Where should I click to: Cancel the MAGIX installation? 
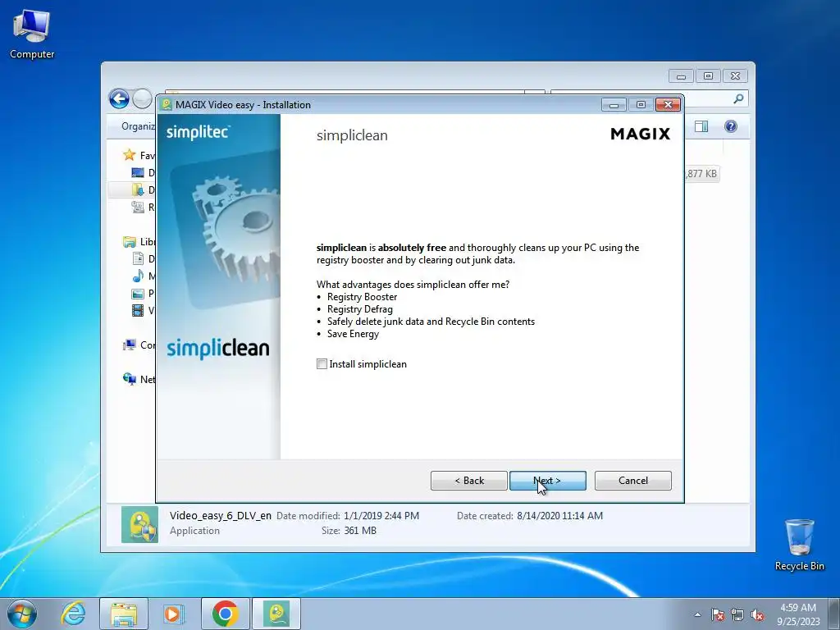pyautogui.click(x=632, y=481)
